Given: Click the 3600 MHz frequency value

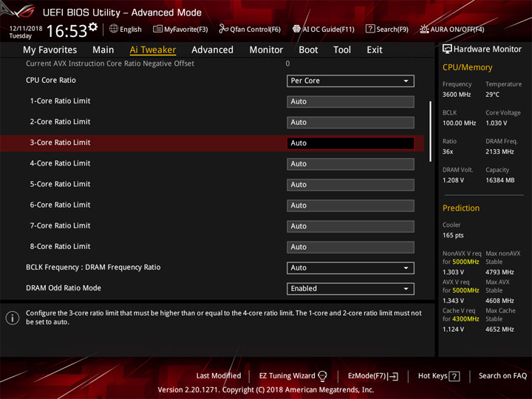Looking at the screenshot, I should 457,95.
